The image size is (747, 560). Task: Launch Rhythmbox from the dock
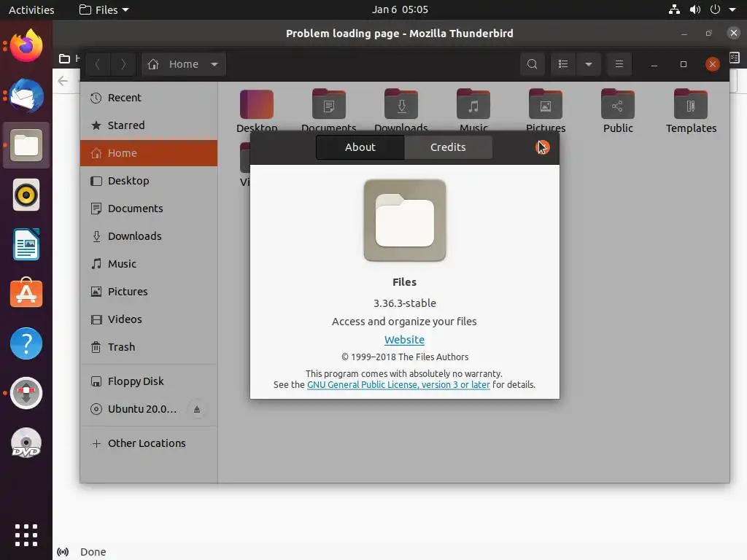pyautogui.click(x=26, y=195)
